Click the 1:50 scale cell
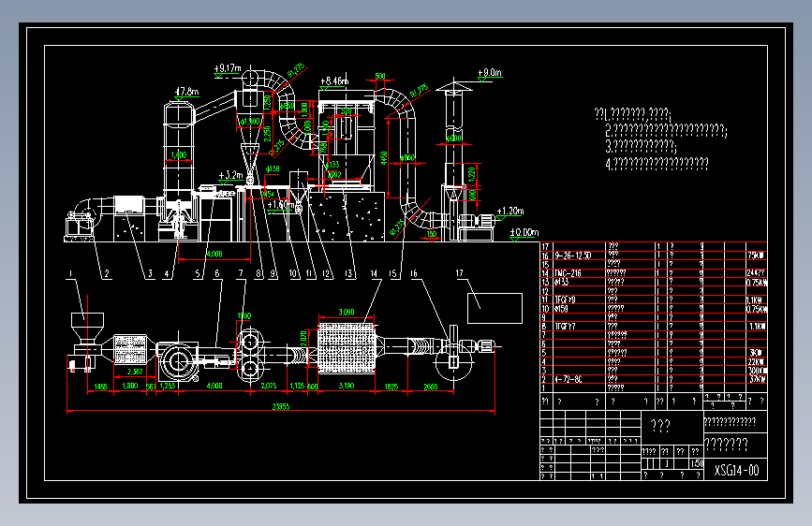The width and height of the screenshot is (812, 526). click(x=697, y=463)
